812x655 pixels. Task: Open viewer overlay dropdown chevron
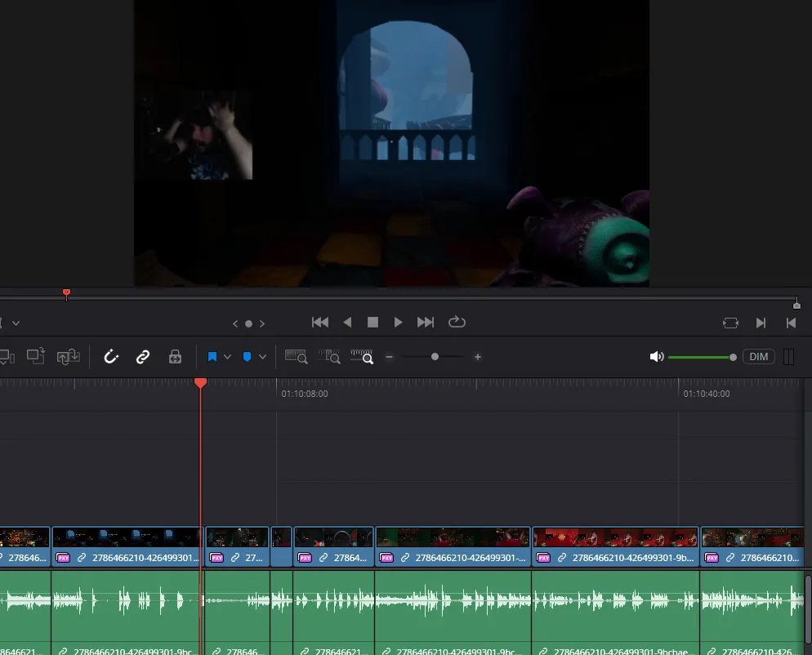(16, 323)
